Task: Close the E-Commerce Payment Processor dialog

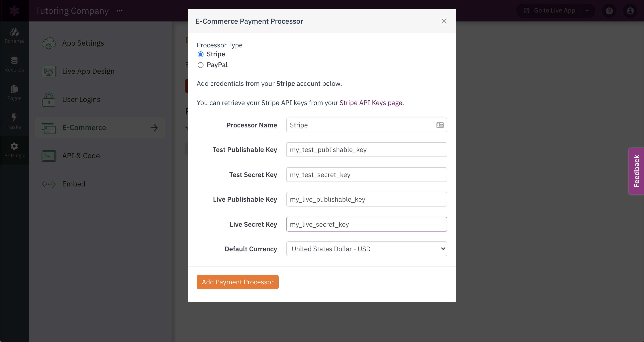Action: pyautogui.click(x=444, y=21)
